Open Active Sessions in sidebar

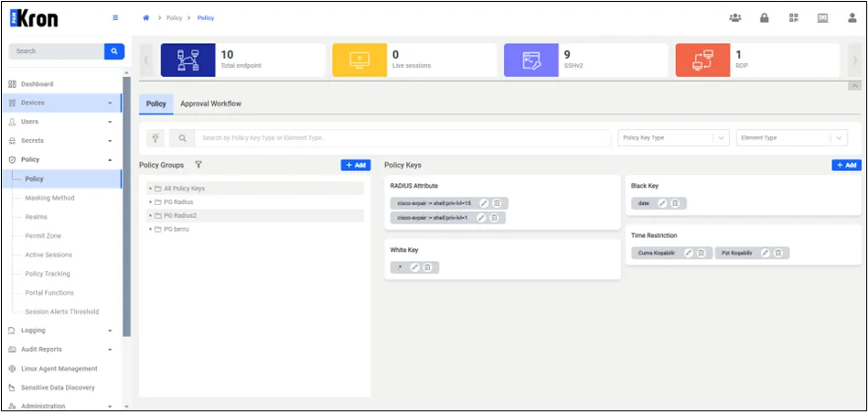[48, 255]
